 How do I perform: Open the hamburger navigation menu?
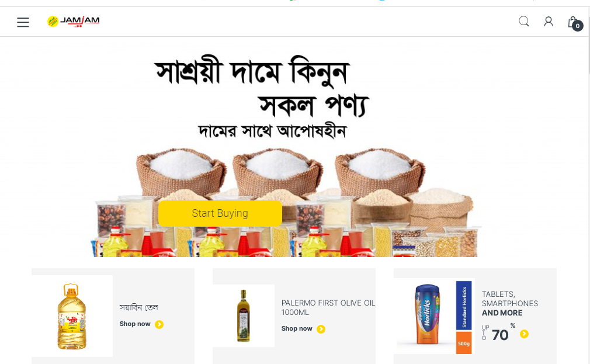coord(23,22)
